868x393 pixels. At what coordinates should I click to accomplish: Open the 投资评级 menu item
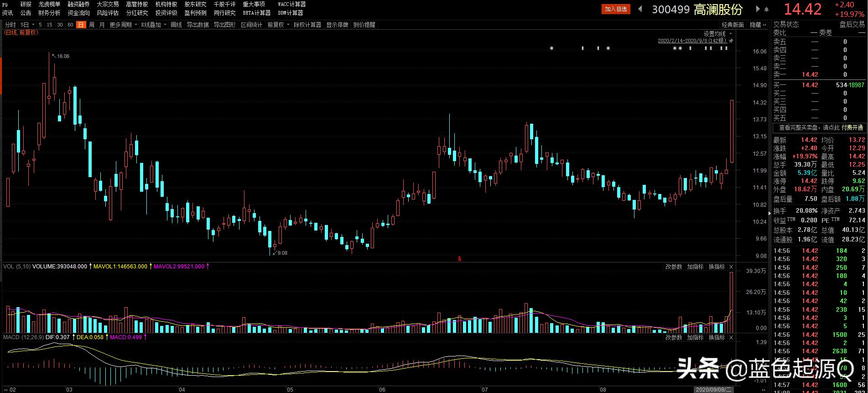[166, 13]
